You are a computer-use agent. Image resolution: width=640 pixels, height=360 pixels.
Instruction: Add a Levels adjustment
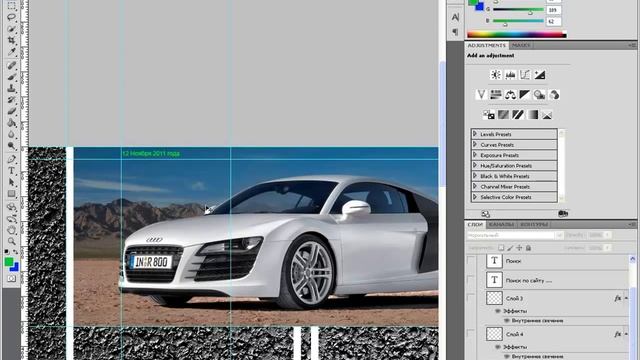[510, 75]
